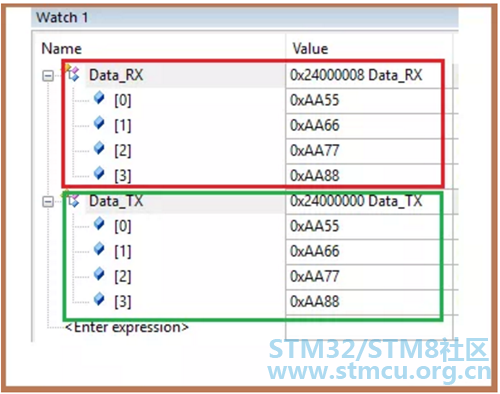Select [0] label under Data_RX
The width and height of the screenshot is (500, 394).
[x=123, y=100]
